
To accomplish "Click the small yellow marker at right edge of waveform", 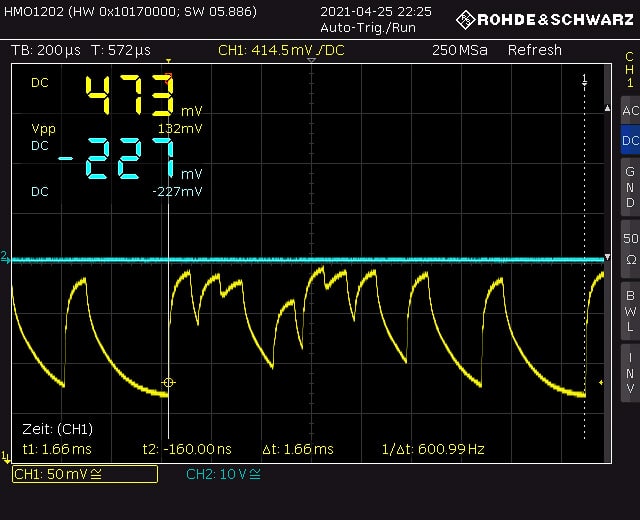I will (601, 382).
